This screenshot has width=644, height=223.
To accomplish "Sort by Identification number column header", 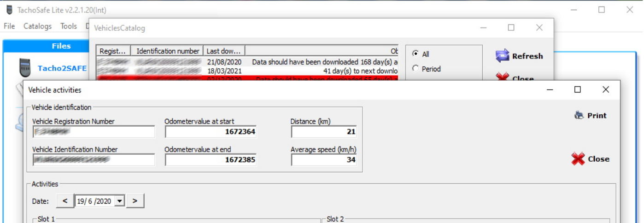I will (167, 51).
